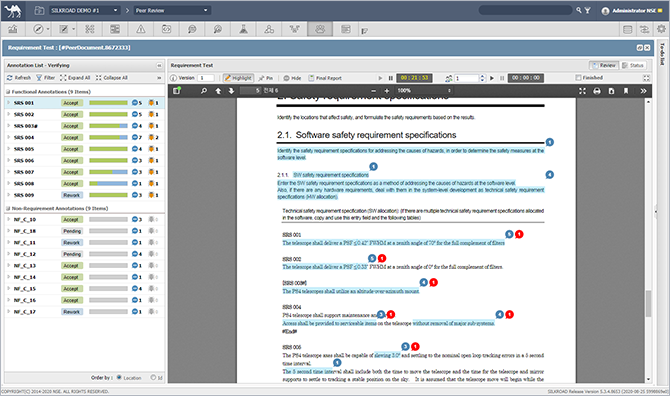Zoom in with plus button in PDF viewer
Screen dimensions: 670x396
pos(387,91)
